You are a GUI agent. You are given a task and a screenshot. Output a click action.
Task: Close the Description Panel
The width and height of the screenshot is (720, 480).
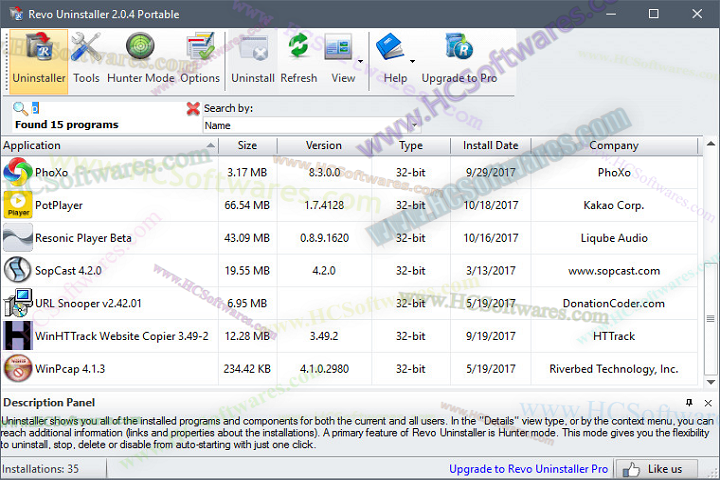pyautogui.click(x=708, y=403)
